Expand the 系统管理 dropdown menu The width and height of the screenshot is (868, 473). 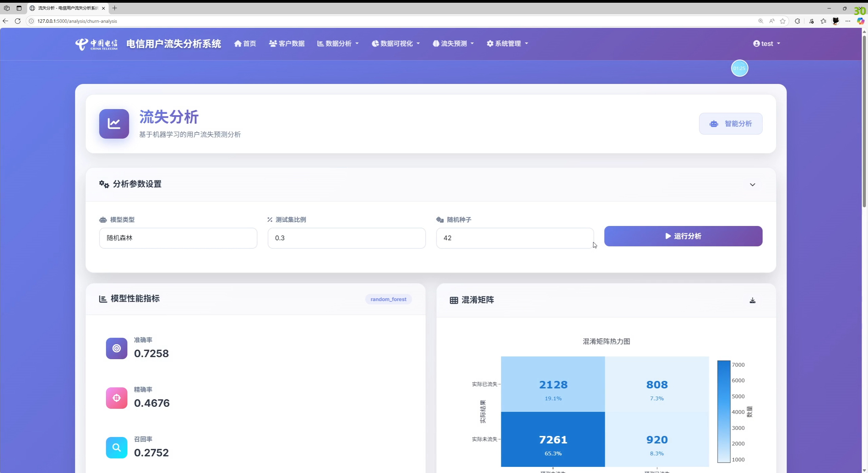[507, 43]
